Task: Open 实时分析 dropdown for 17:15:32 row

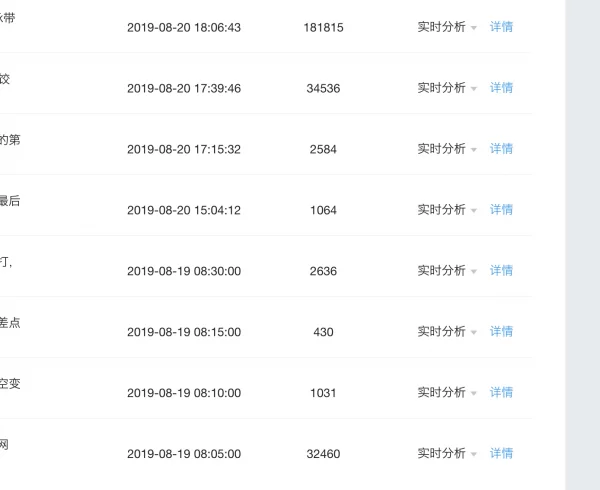Action: (x=447, y=149)
